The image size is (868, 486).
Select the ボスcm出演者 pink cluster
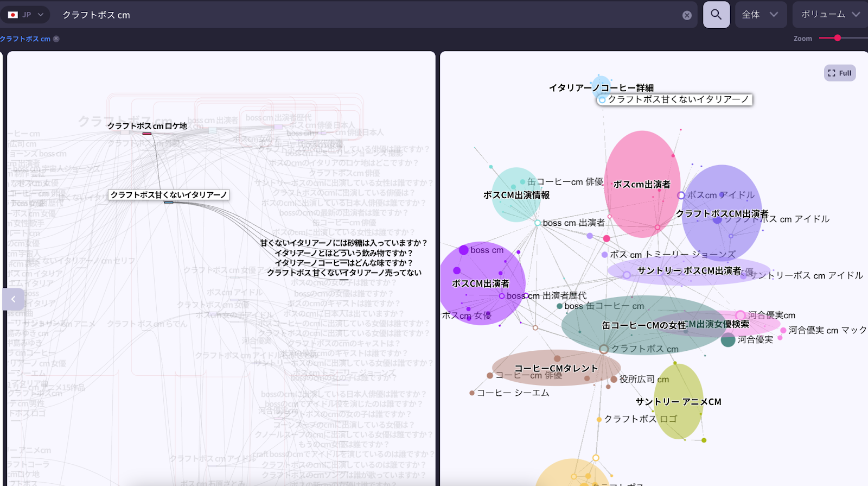[642, 184]
